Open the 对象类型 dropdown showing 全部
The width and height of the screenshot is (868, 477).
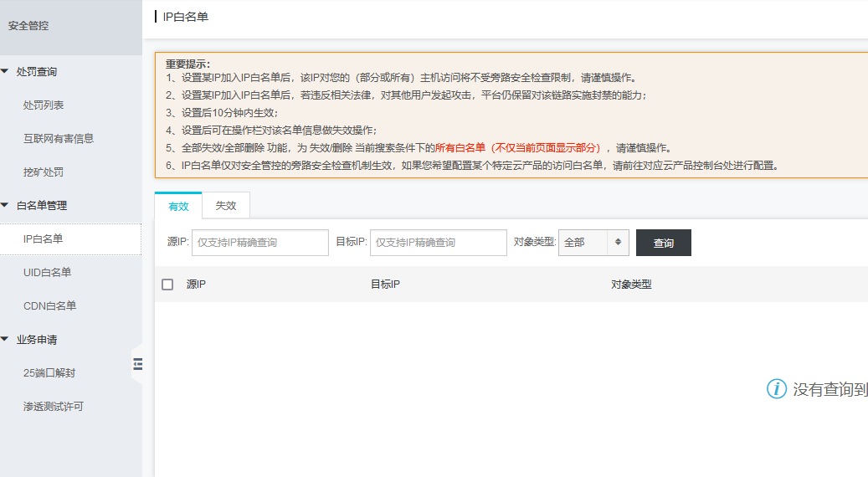pyautogui.click(x=593, y=243)
